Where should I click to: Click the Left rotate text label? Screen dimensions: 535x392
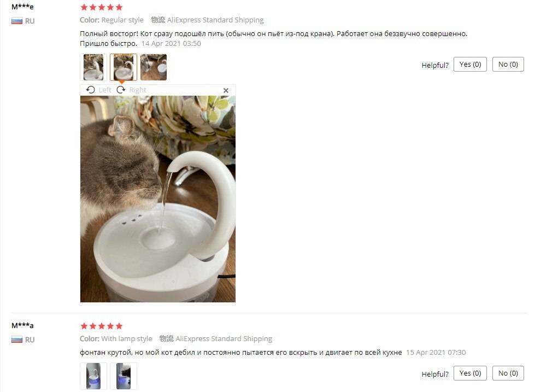(x=105, y=90)
